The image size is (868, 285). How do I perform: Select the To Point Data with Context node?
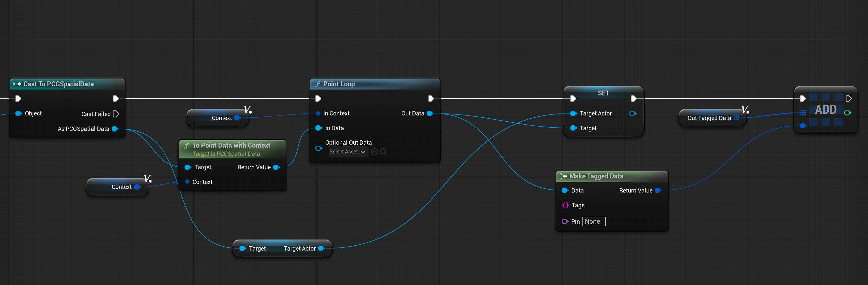coord(231,145)
